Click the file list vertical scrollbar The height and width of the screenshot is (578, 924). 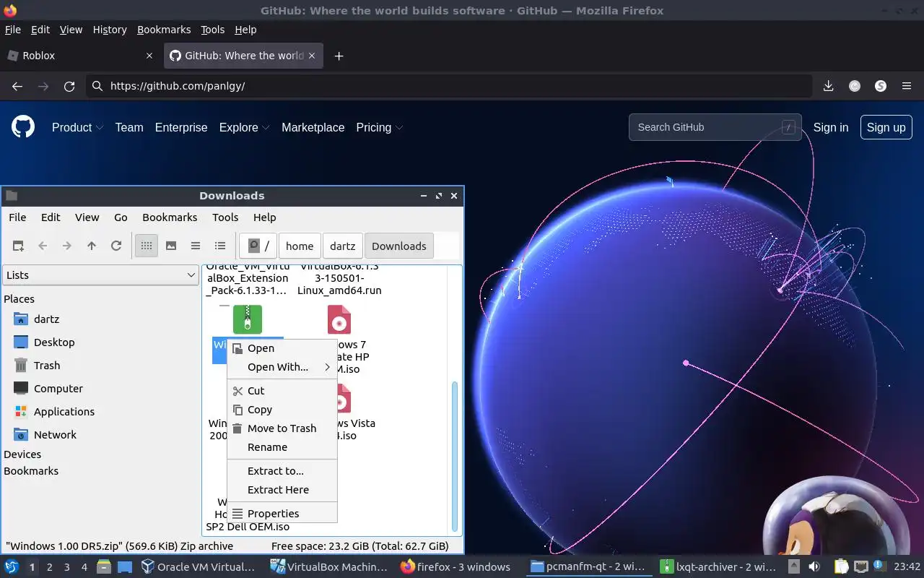455,457
